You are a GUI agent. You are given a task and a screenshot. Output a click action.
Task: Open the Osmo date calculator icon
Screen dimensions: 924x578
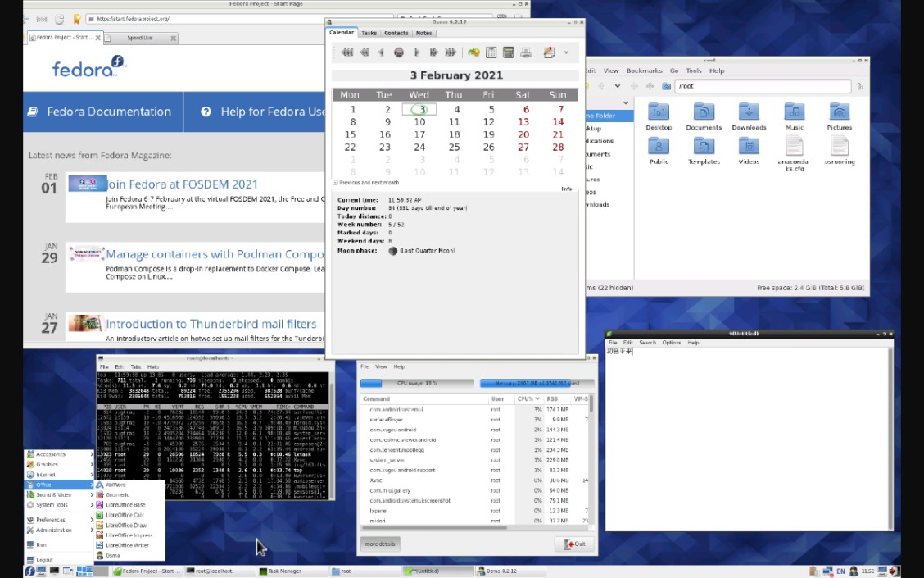[x=509, y=52]
